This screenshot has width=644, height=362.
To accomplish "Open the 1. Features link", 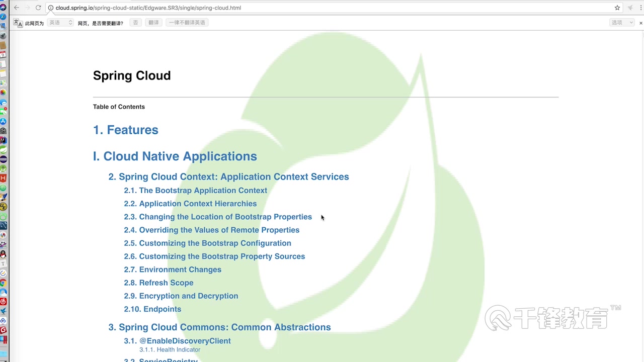I will coord(126,130).
